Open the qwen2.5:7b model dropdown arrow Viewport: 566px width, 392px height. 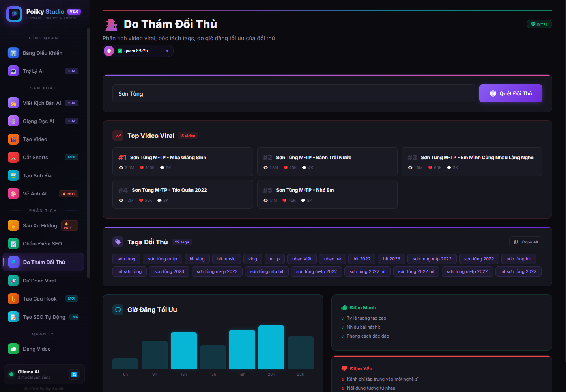point(167,51)
